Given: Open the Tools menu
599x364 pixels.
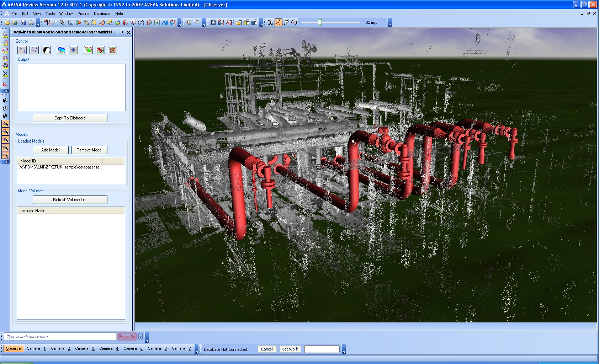Looking at the screenshot, I should coord(50,14).
